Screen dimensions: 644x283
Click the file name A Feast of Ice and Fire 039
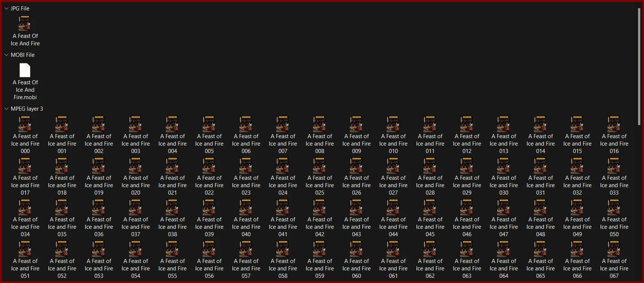click(x=209, y=227)
